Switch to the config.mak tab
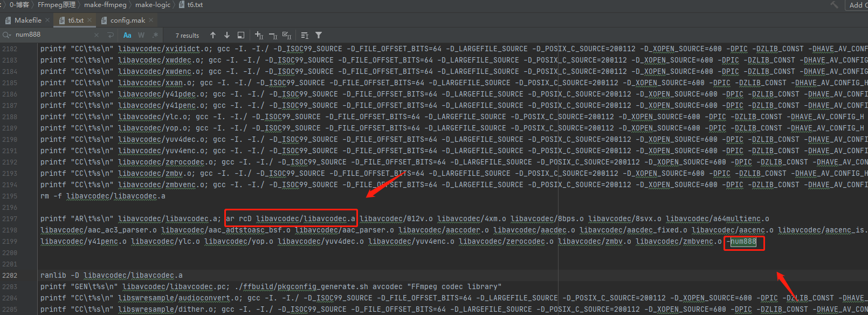 tap(127, 20)
